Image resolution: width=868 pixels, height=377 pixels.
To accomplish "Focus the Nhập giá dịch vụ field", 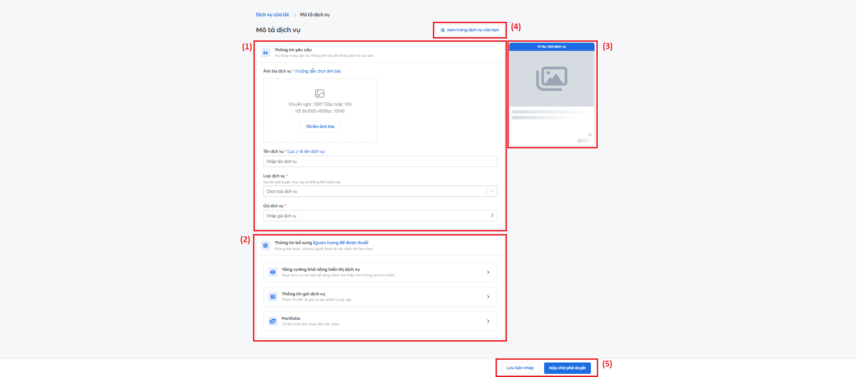I will tap(377, 216).
